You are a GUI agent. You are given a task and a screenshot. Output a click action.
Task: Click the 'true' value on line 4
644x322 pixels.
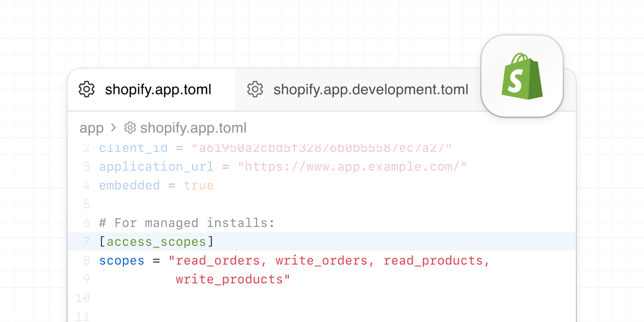point(199,185)
